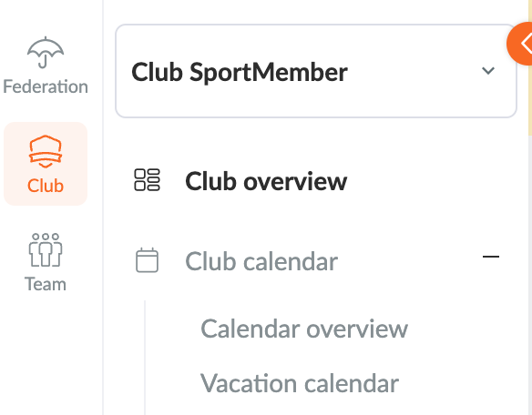
Task: Click the chevron in Club SportMember selector
Action: (x=488, y=70)
